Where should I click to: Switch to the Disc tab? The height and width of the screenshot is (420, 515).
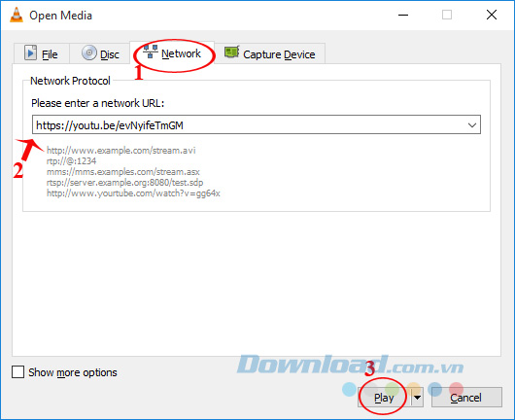coord(100,53)
